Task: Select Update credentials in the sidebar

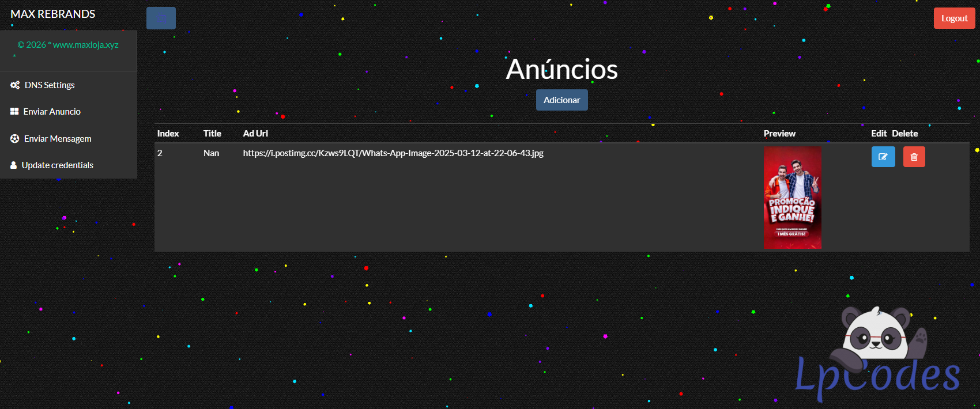Action: (x=57, y=165)
